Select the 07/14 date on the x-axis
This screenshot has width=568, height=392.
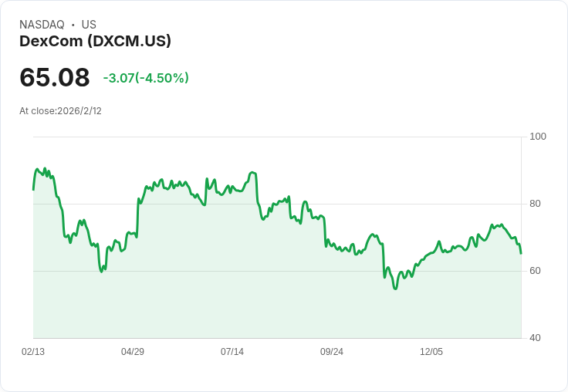pos(232,351)
